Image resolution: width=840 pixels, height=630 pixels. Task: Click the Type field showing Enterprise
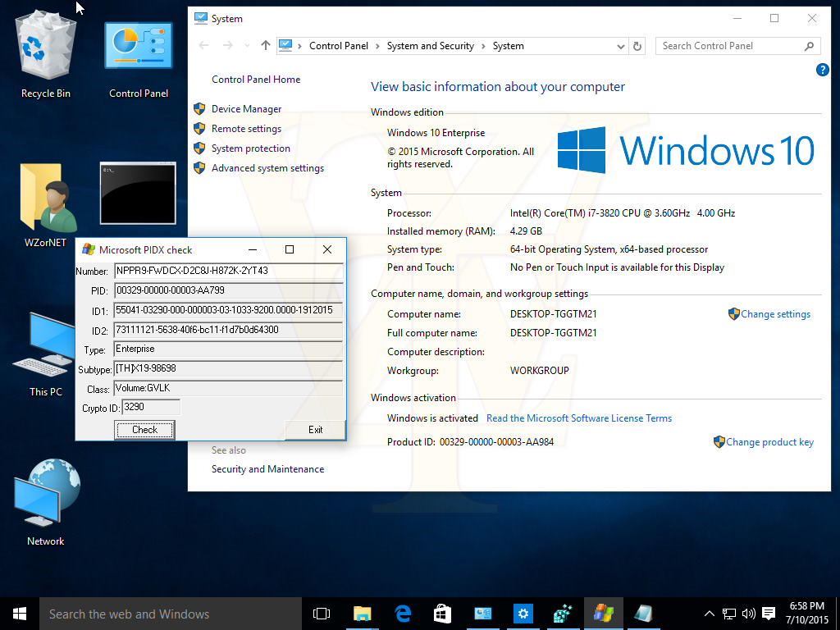pos(228,349)
